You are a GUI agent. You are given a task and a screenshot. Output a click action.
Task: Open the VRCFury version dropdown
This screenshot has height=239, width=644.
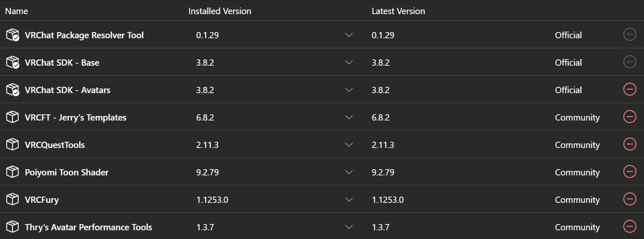349,200
